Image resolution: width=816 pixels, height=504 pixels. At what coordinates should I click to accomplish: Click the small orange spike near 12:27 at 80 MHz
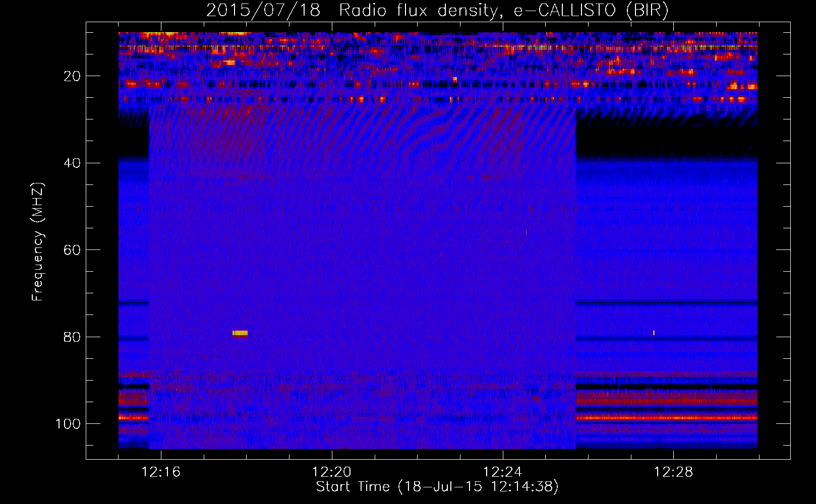(654, 333)
